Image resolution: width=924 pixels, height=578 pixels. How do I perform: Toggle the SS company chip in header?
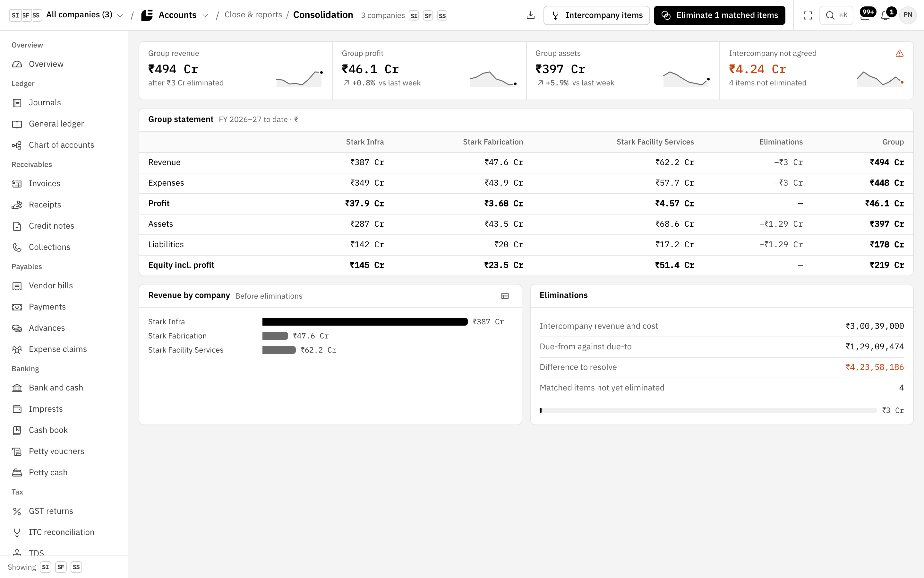(442, 16)
